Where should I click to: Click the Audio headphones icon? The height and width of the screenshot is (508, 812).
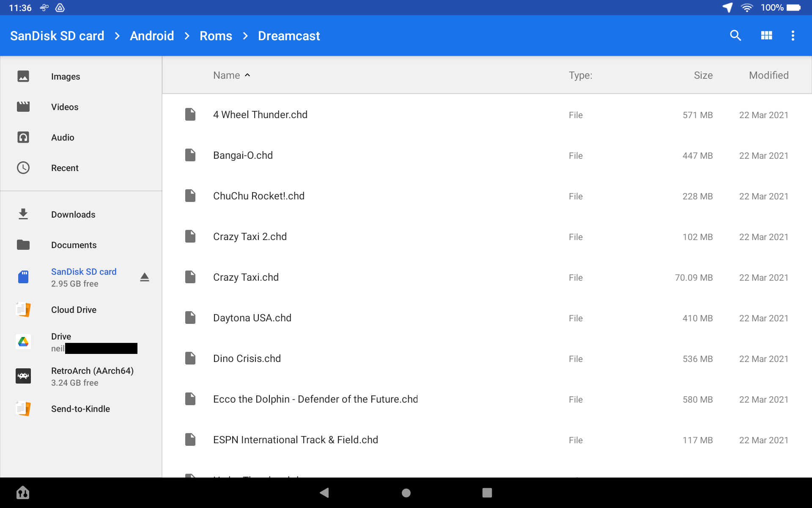click(x=23, y=137)
